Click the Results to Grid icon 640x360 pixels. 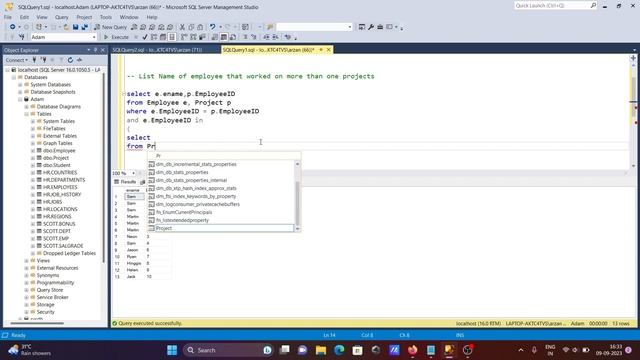224,37
